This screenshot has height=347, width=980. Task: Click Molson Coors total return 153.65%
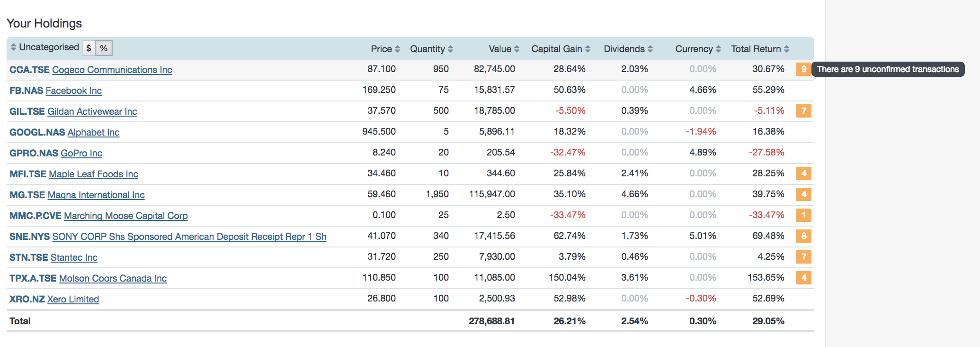point(766,277)
